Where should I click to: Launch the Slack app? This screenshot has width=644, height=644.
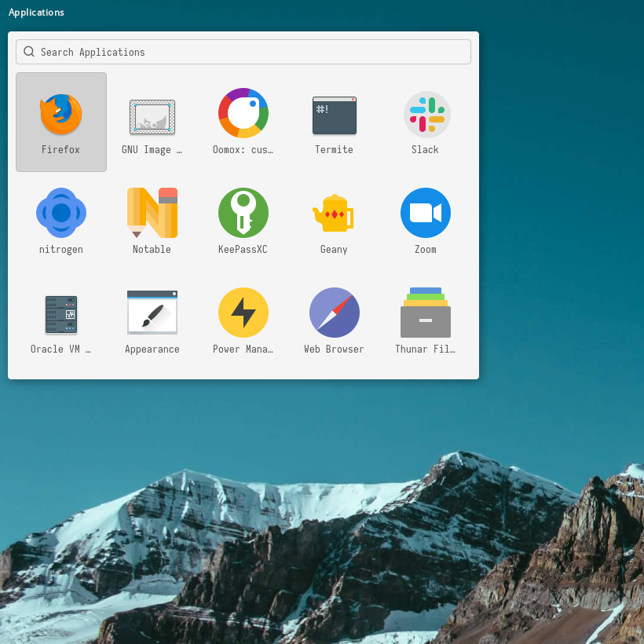pyautogui.click(x=426, y=114)
